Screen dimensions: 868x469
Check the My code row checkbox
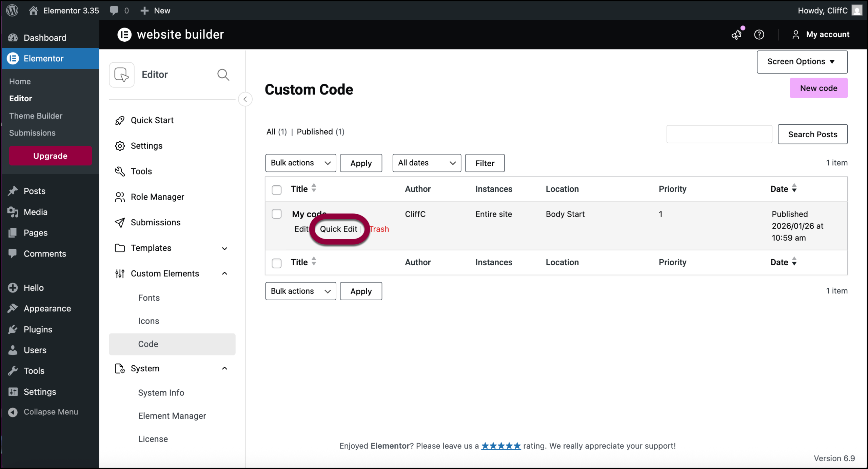[x=277, y=214]
